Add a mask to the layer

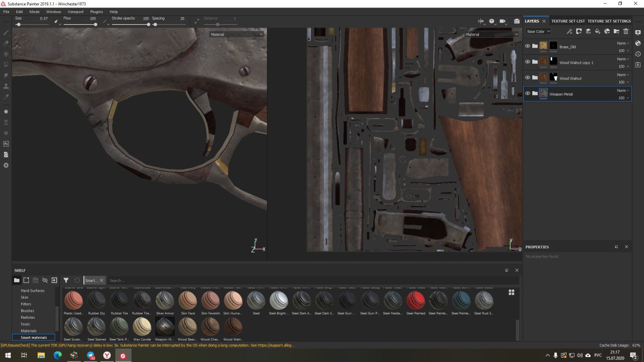pos(579,31)
